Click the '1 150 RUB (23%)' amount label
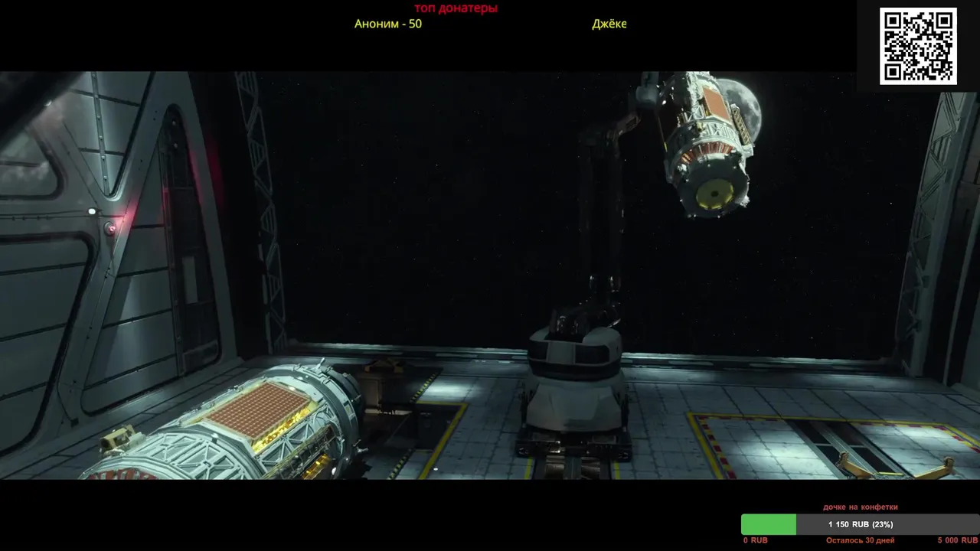The height and width of the screenshot is (551, 980). (861, 524)
